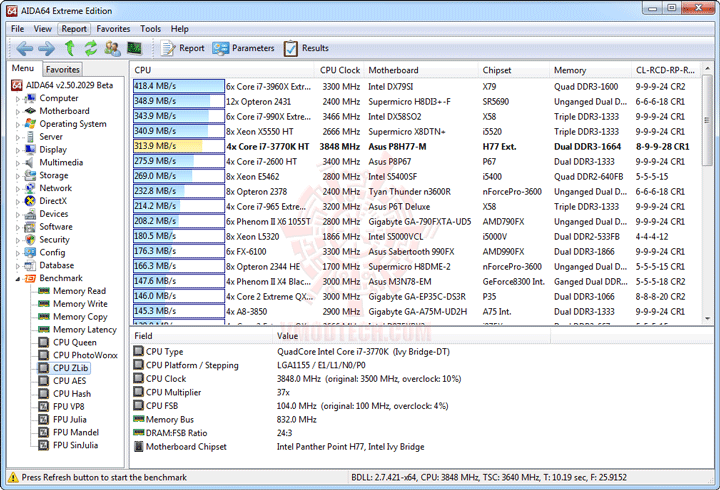Select the Memory Latency benchmark
The height and width of the screenshot is (490, 720).
point(85,329)
